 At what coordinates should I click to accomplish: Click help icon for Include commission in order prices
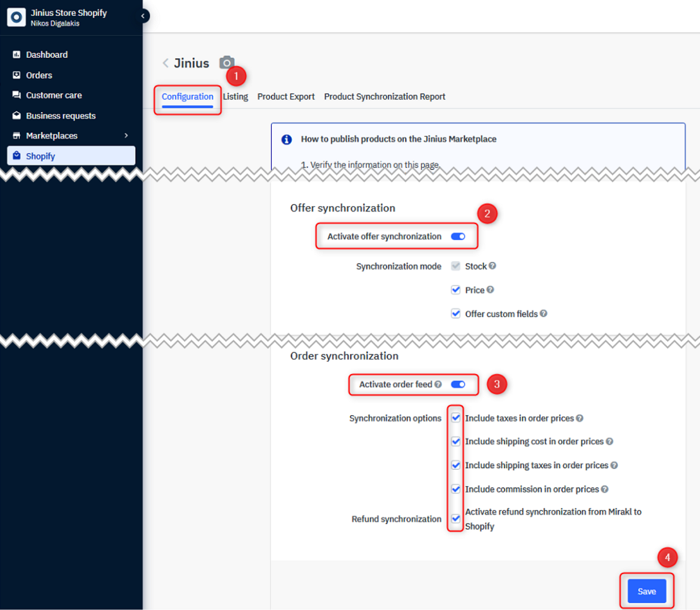[x=604, y=489]
